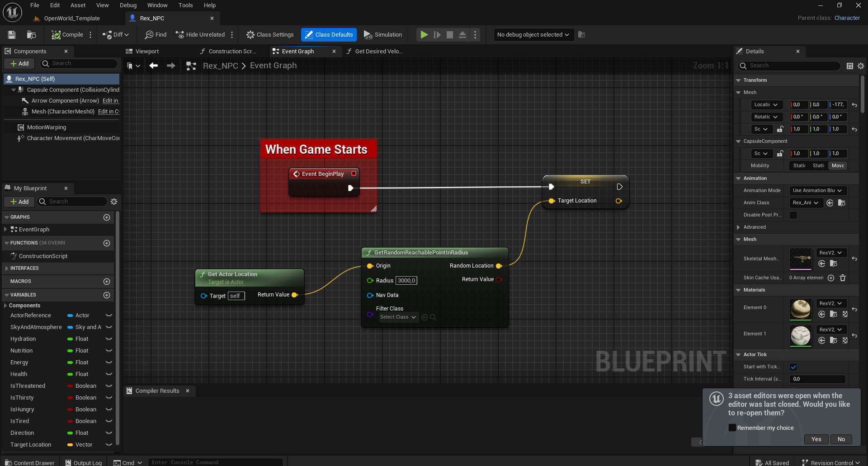868x466 pixels.
Task: Open the Asset menu
Action: [x=78, y=5]
